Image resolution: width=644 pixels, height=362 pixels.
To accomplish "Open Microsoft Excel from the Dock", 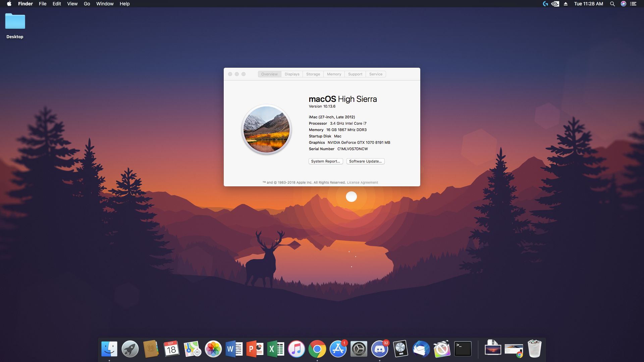I will [x=276, y=349].
